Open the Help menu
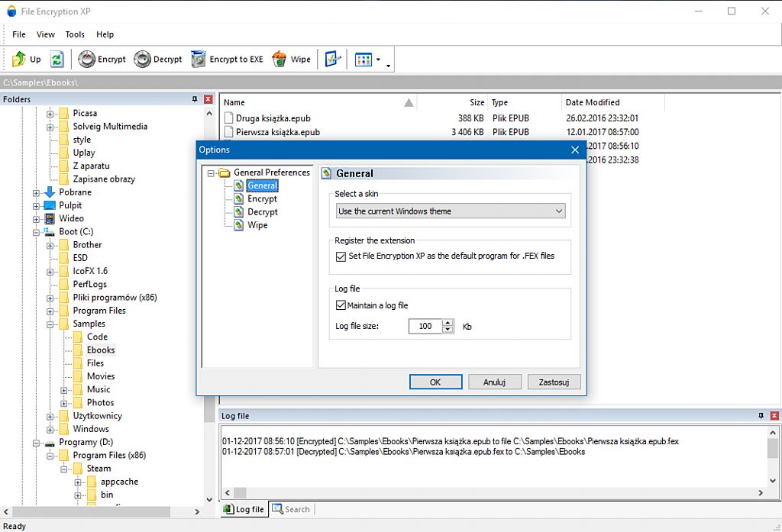 pos(105,34)
